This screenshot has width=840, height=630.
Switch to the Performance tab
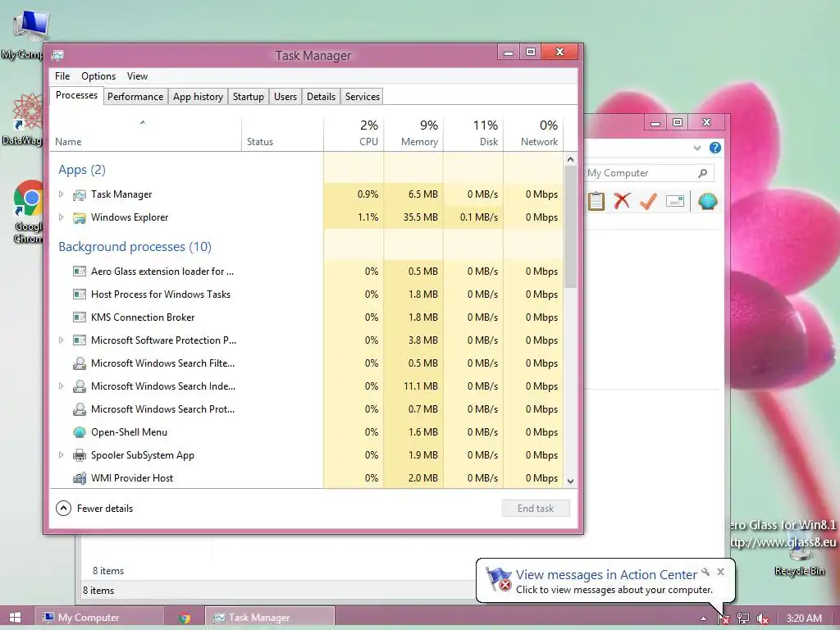(x=135, y=97)
